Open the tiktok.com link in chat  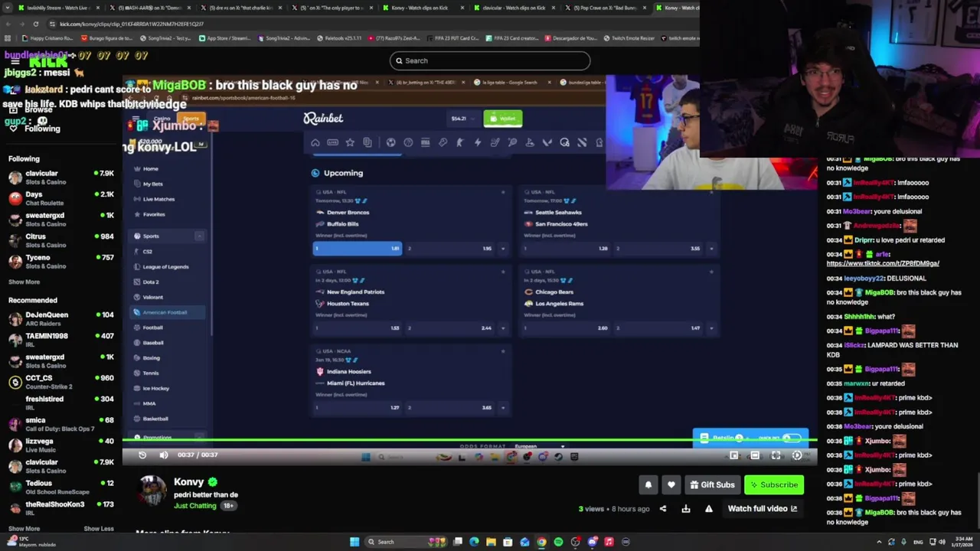pyautogui.click(x=883, y=263)
